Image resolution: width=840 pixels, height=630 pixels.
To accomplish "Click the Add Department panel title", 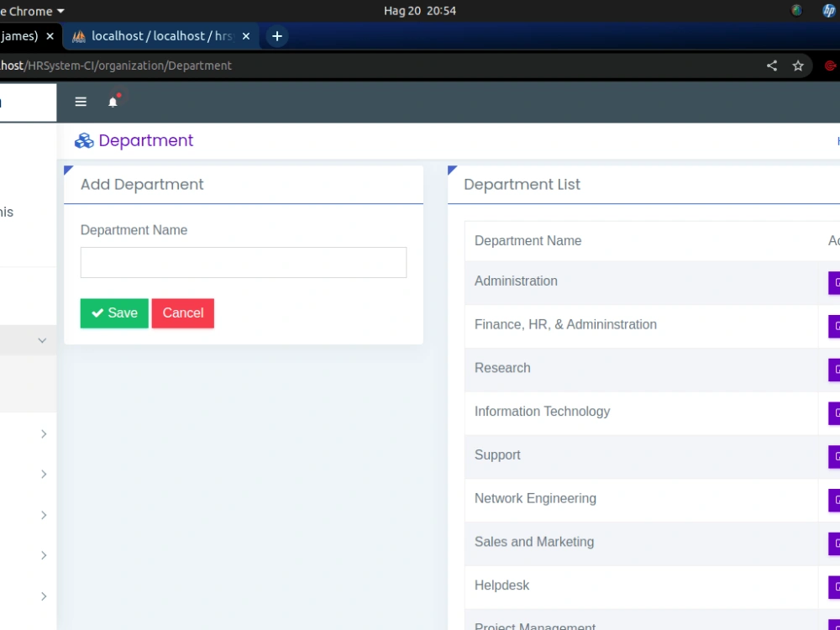I will tap(142, 184).
